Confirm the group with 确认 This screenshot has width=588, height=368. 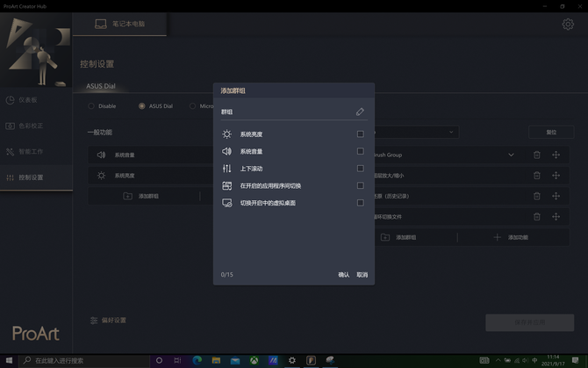coord(343,275)
